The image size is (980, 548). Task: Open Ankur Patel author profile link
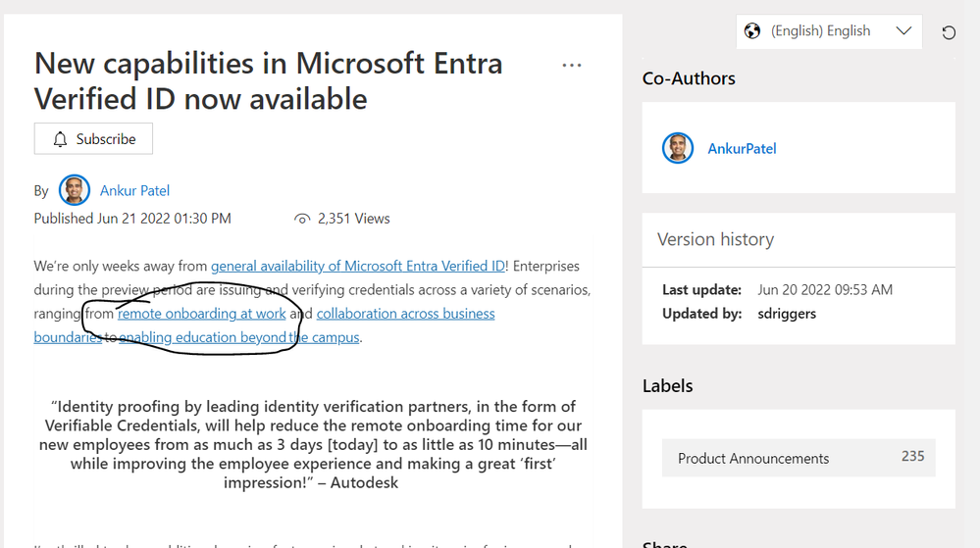(x=135, y=190)
